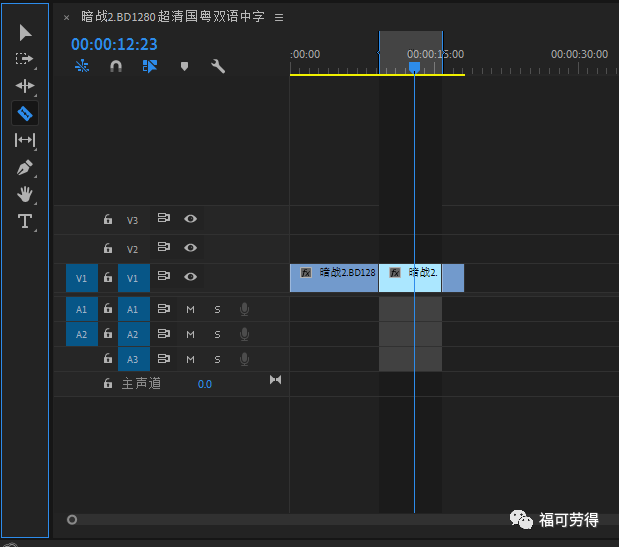
Task: Toggle V1 track targeting
Action: point(134,278)
